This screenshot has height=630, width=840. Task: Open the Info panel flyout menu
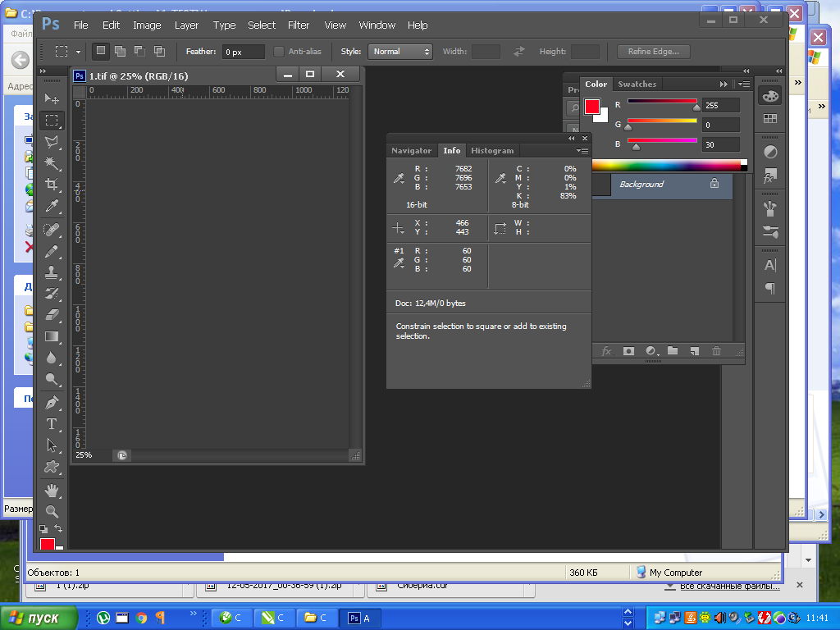coord(582,151)
